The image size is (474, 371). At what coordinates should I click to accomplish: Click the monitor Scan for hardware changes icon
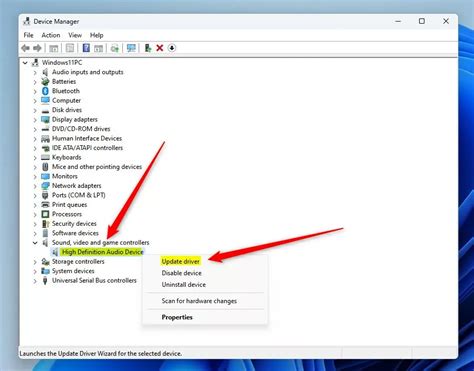click(131, 48)
